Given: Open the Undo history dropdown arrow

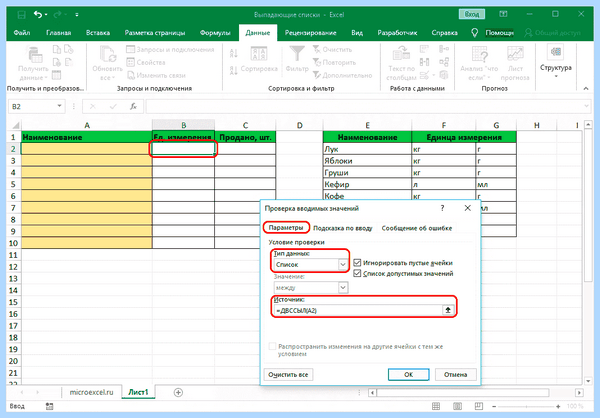Looking at the screenshot, I should pyautogui.click(x=46, y=15).
